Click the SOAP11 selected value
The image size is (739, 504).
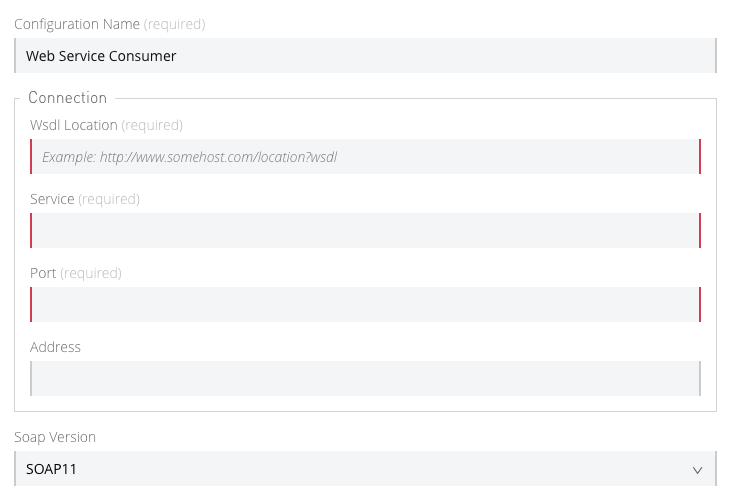(52, 469)
